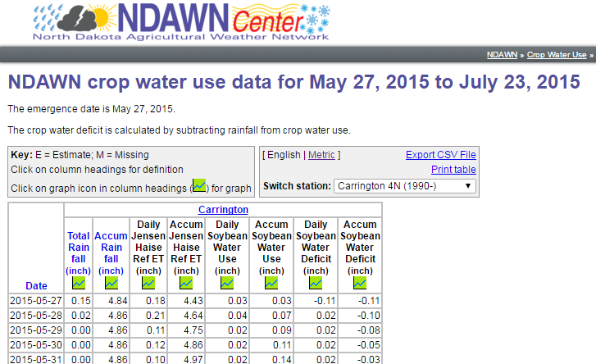Select the 2015-05-28 date cell
The image size is (596, 364).
coord(36,316)
